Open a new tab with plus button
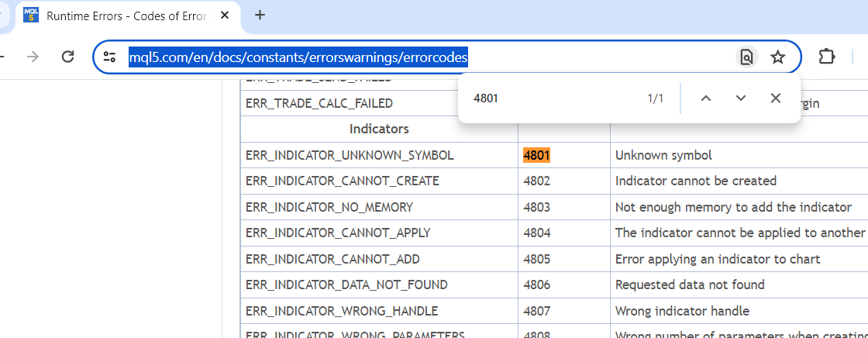 (x=260, y=15)
